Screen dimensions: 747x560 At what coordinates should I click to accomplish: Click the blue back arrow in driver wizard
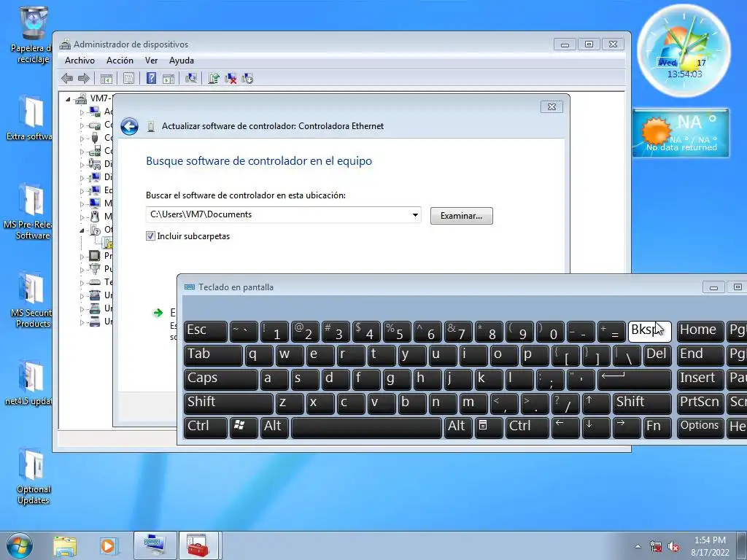(129, 127)
